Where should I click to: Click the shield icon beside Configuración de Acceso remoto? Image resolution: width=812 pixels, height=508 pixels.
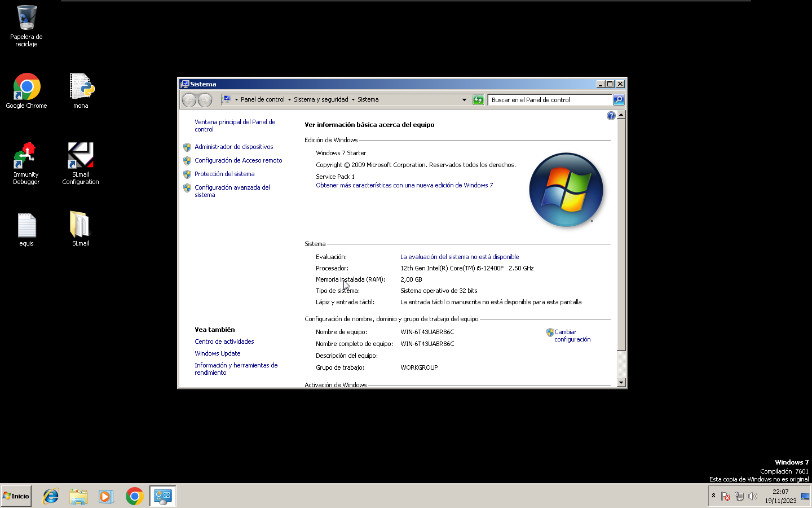click(187, 160)
